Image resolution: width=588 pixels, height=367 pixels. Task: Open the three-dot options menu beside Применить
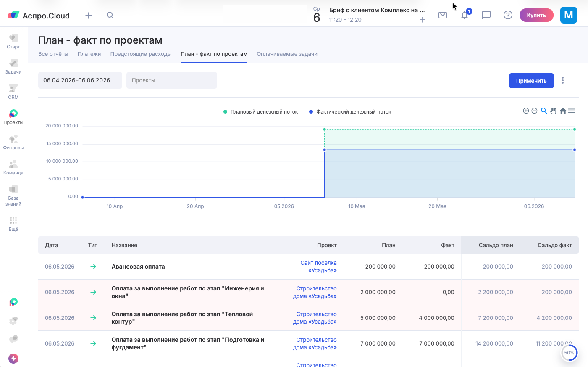click(563, 80)
